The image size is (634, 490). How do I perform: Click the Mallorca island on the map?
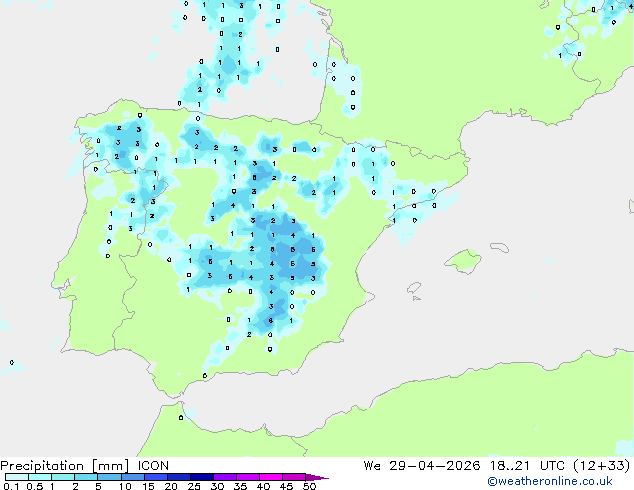click(463, 261)
